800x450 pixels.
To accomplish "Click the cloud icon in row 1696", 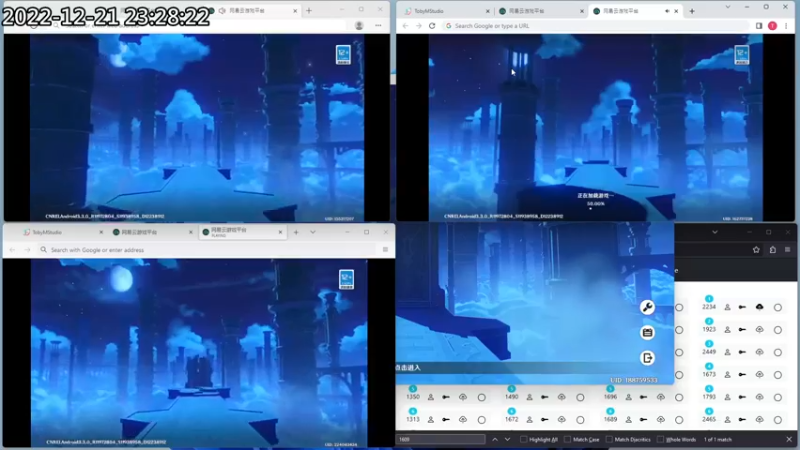I will 661,396.
